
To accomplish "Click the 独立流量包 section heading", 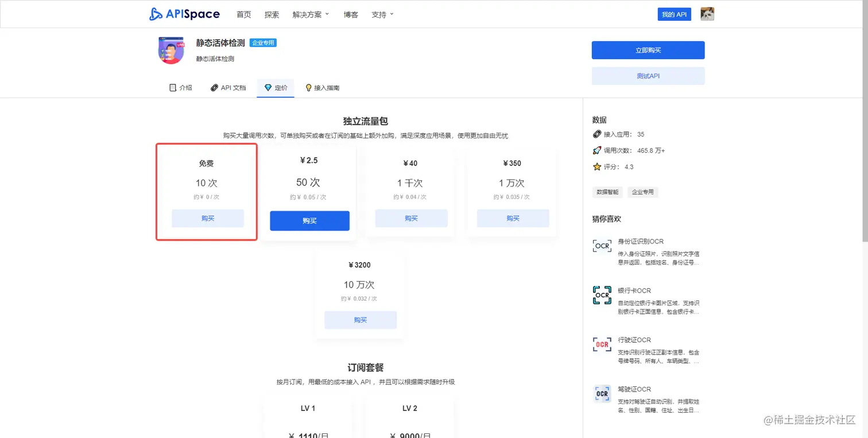I will [366, 121].
